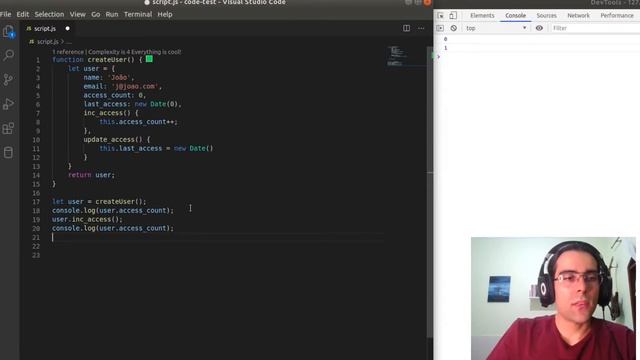
Task: Switch to the Sources tab in DevTools
Action: click(x=547, y=16)
